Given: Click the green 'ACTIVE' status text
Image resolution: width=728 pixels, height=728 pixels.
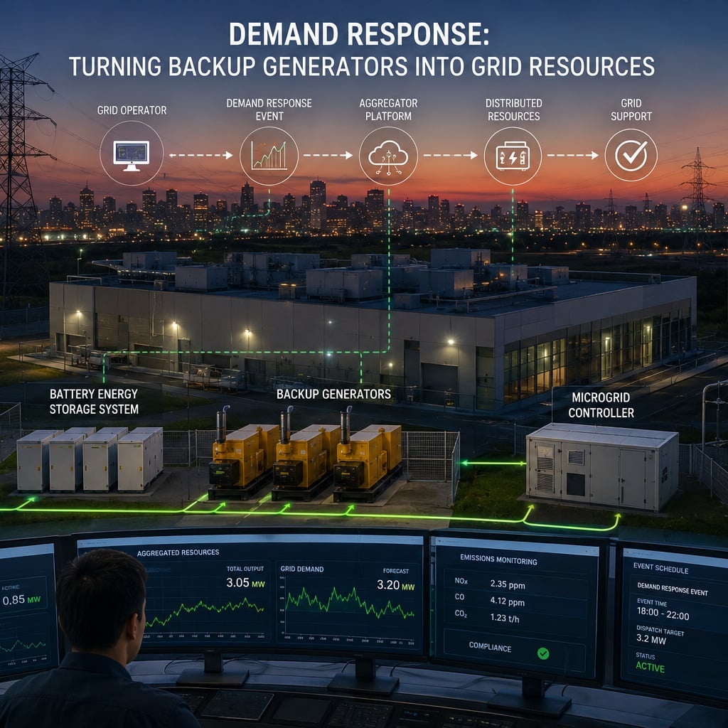Looking at the screenshot, I should [x=650, y=667].
